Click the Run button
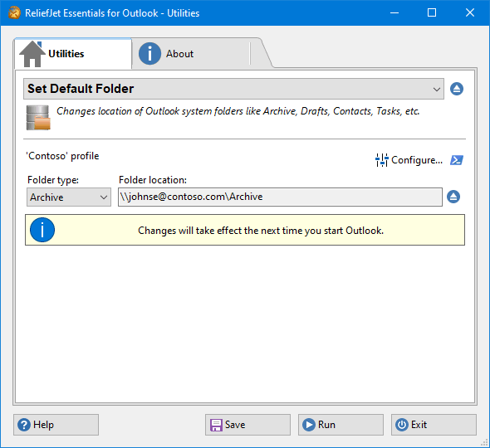490x448 pixels. coord(341,425)
